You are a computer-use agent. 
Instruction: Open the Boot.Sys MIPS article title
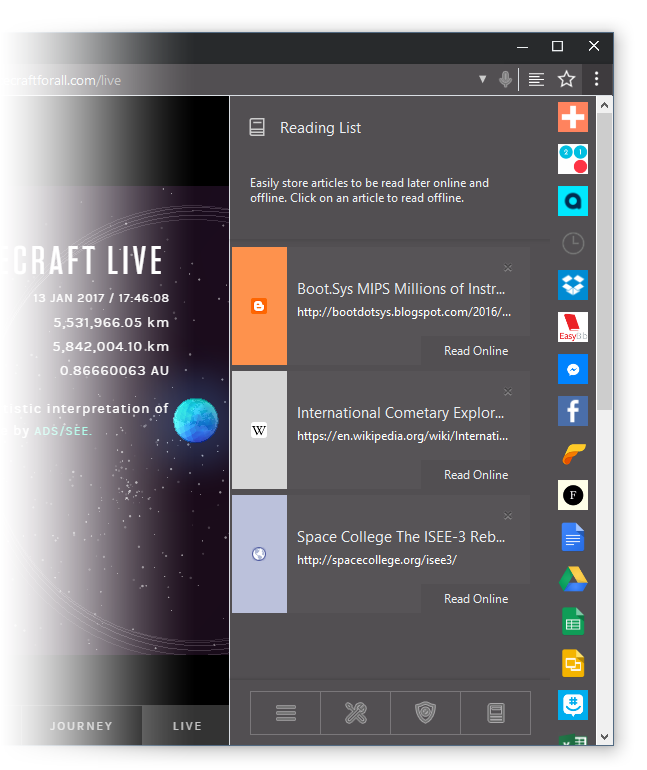401,289
